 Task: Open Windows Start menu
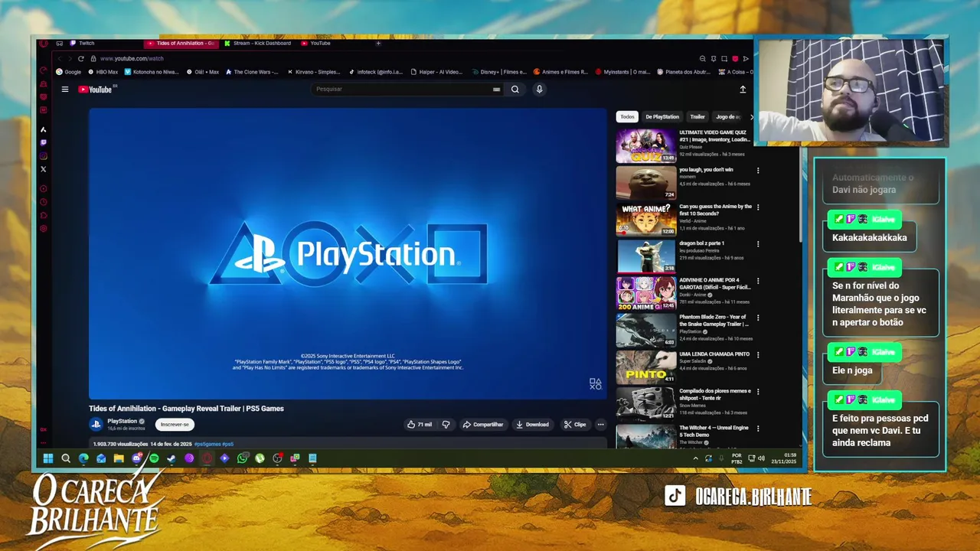pos(47,458)
